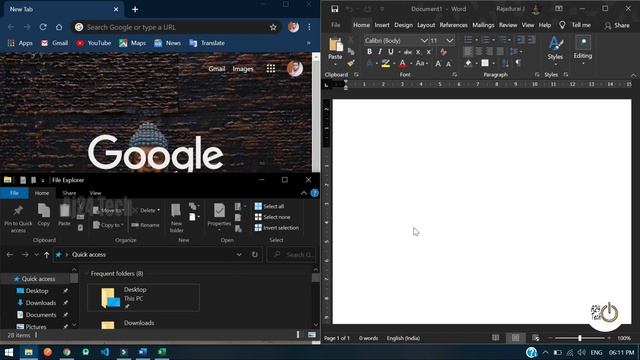Bookmark this tab with the star icon
This screenshot has width=640, height=360.
click(x=273, y=27)
